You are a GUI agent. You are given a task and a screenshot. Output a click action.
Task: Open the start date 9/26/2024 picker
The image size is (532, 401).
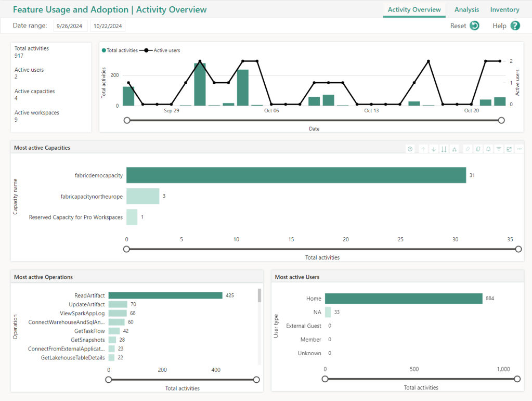[x=70, y=26]
